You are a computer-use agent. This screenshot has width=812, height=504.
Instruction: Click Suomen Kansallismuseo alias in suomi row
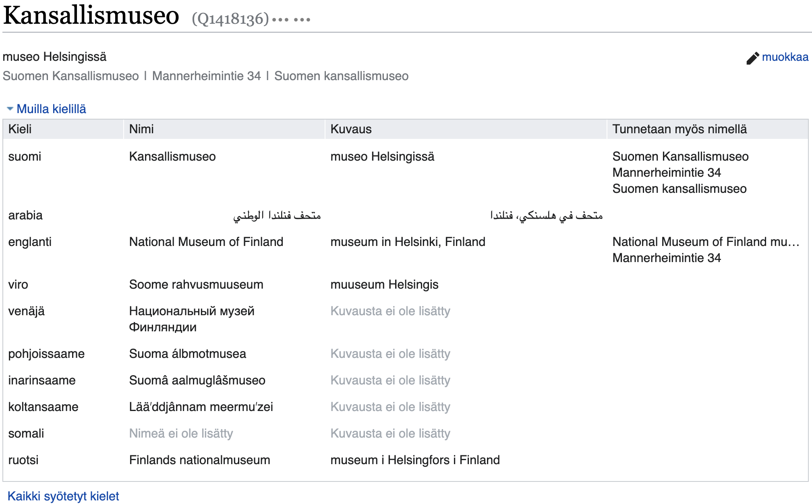(681, 157)
